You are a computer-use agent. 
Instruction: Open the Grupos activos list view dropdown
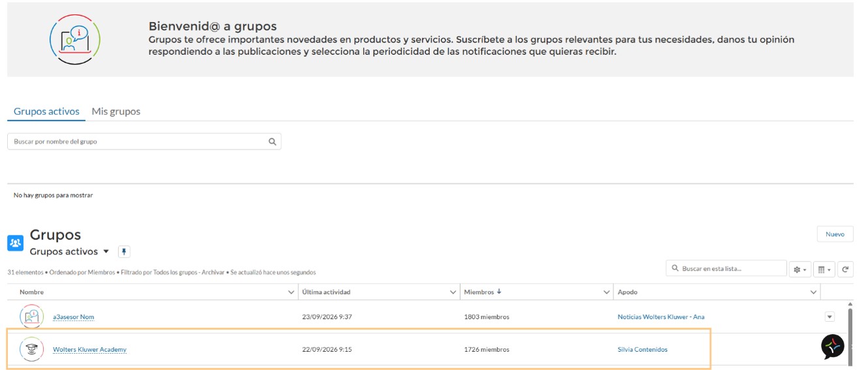tap(106, 252)
